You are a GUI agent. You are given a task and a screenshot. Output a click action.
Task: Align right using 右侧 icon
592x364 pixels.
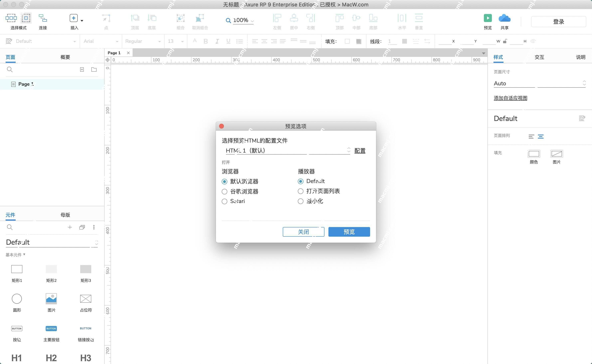311,18
